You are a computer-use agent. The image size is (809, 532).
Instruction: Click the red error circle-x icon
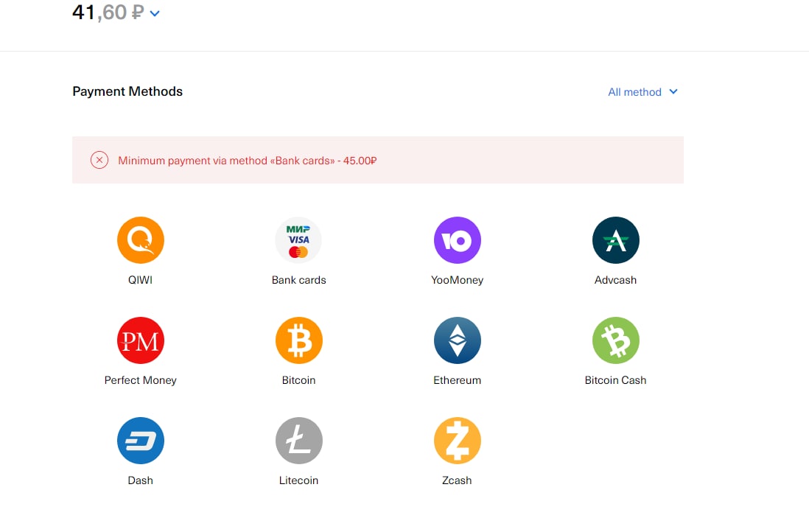pos(99,160)
